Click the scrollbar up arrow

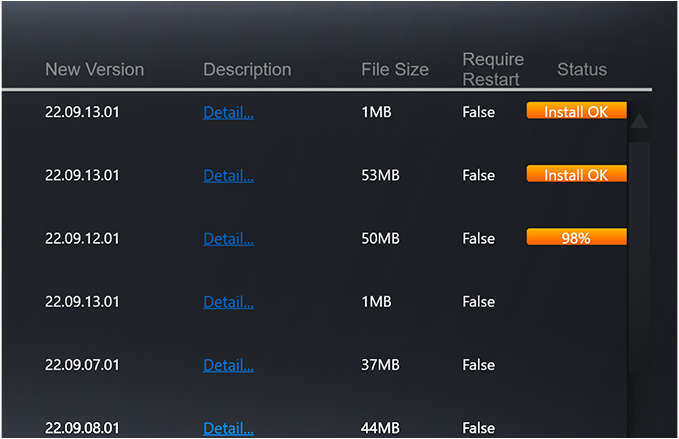click(x=639, y=122)
